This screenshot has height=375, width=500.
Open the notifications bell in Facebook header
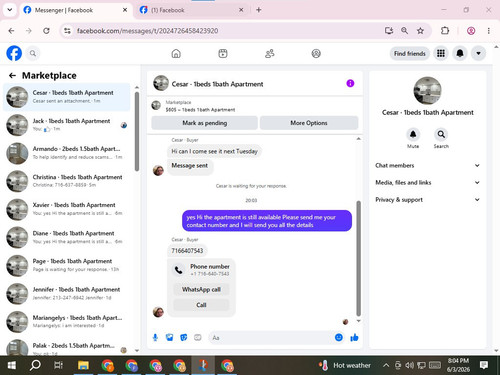click(x=460, y=53)
